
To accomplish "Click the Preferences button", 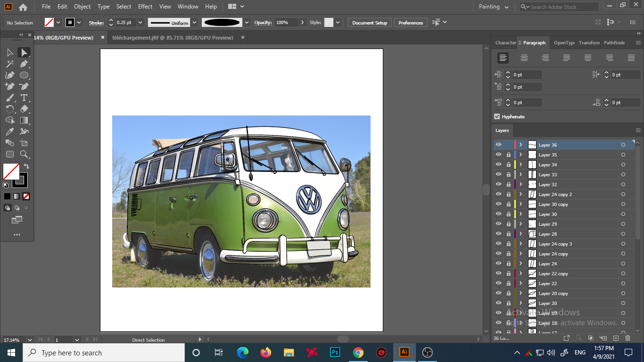I will [x=411, y=23].
